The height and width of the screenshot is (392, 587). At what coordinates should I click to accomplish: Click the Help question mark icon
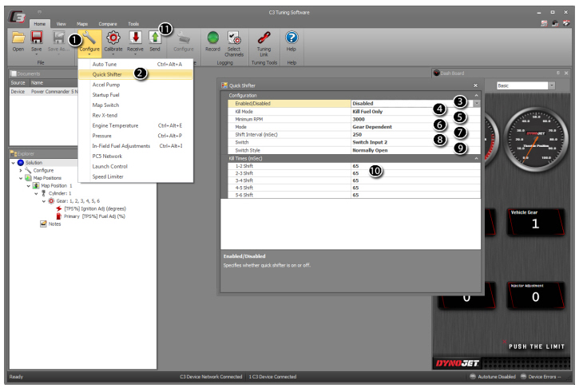tap(292, 38)
